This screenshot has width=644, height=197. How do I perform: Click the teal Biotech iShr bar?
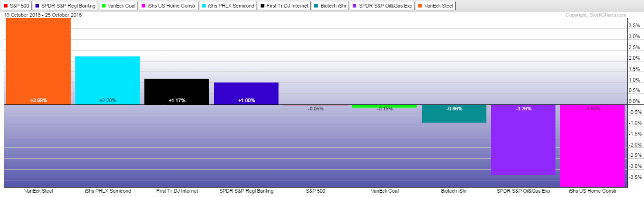click(x=454, y=114)
